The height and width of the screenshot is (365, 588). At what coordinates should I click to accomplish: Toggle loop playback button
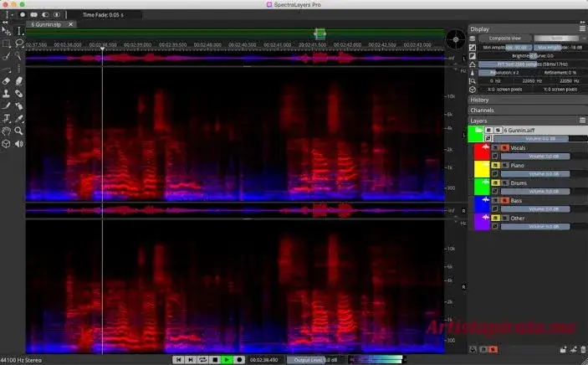pyautogui.click(x=203, y=360)
